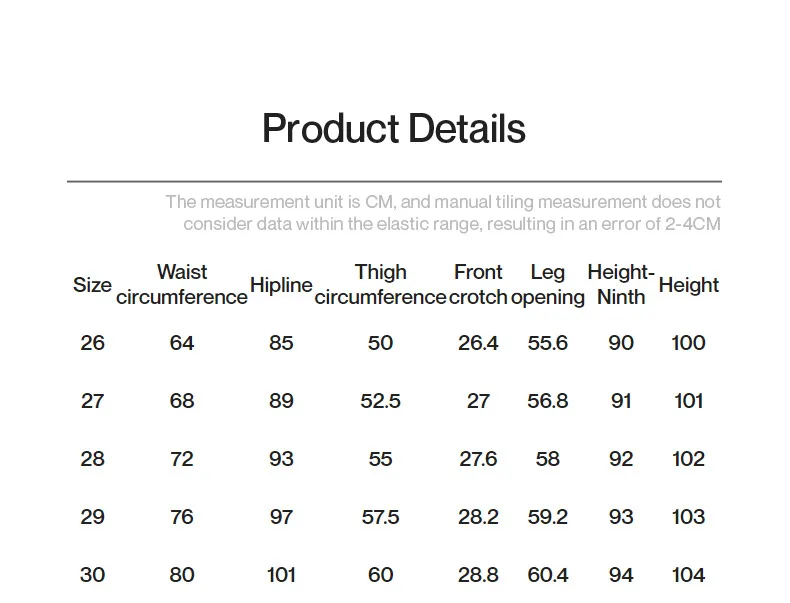Click the 52.5 thigh circumference value
The image size is (790, 603).
pos(380,401)
